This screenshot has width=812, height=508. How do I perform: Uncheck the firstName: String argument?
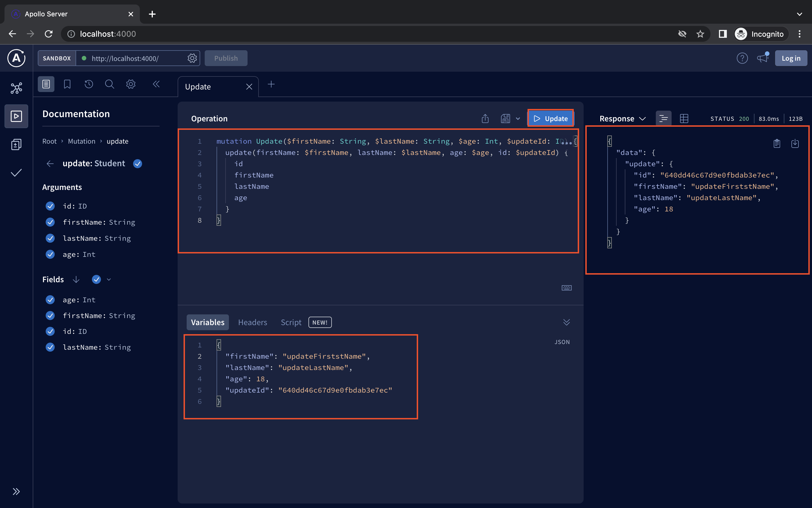tap(50, 222)
